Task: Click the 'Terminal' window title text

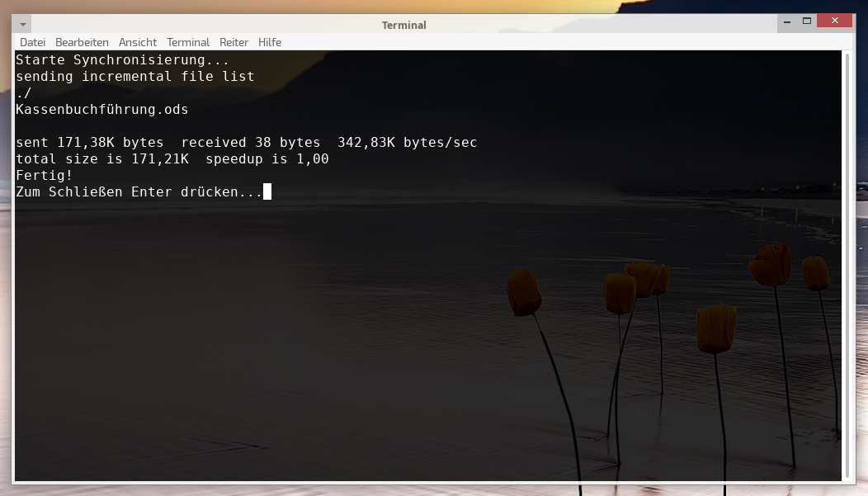Action: coord(404,25)
